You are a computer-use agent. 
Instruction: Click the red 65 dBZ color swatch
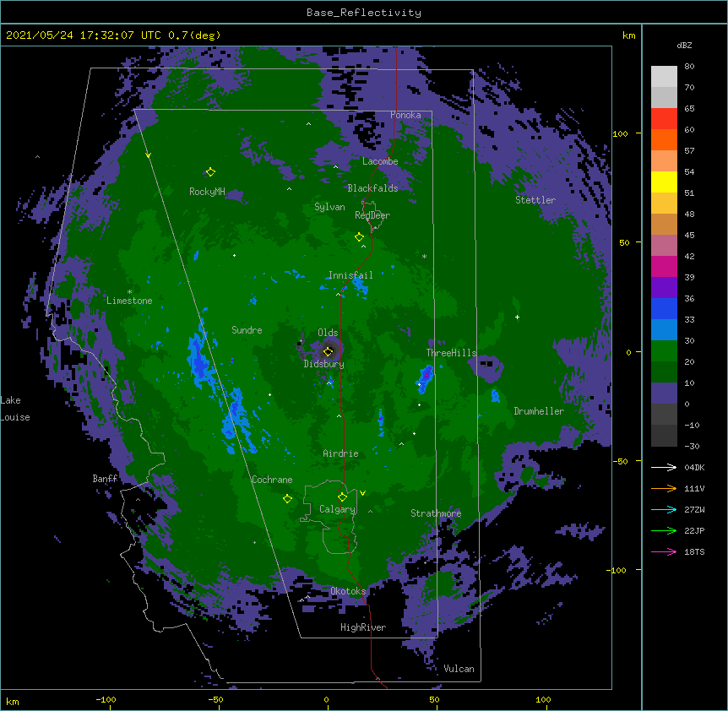[x=664, y=118]
